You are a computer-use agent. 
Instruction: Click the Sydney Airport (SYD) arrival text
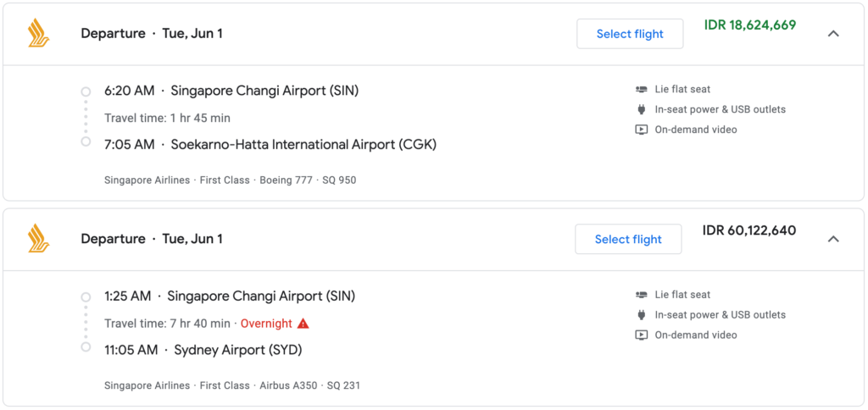click(238, 350)
